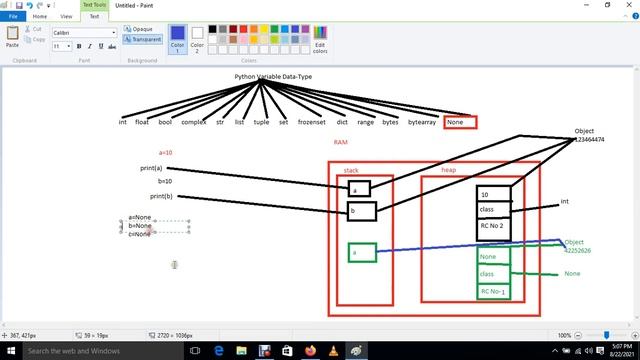The width and height of the screenshot is (640, 360).
Task: Open the Windows Start menu
Action: [x=11, y=351]
